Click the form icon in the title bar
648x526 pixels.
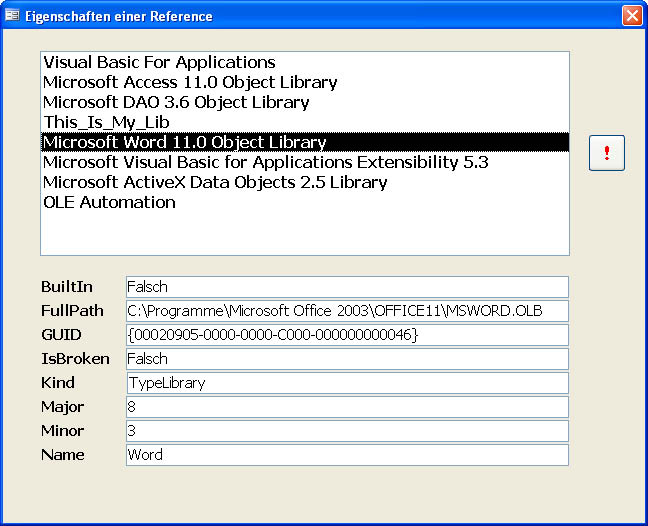point(12,16)
